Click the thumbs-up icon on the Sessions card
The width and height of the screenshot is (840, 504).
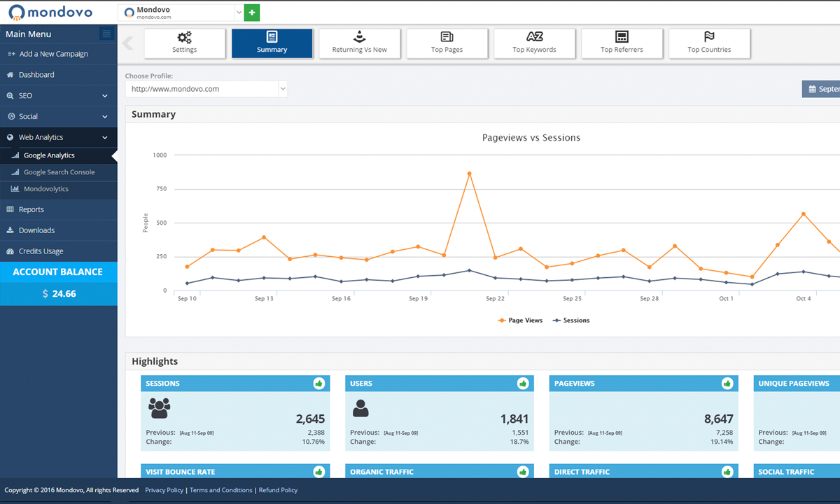(319, 384)
